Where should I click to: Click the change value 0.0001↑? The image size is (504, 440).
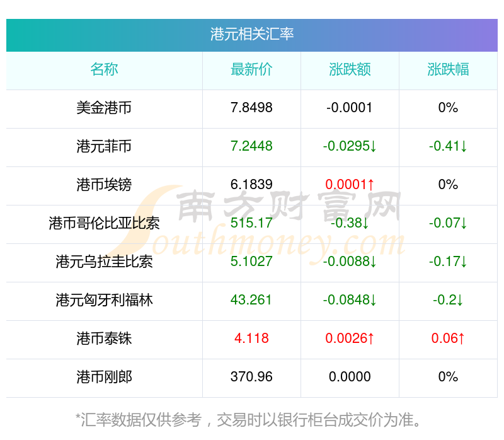tap(350, 185)
